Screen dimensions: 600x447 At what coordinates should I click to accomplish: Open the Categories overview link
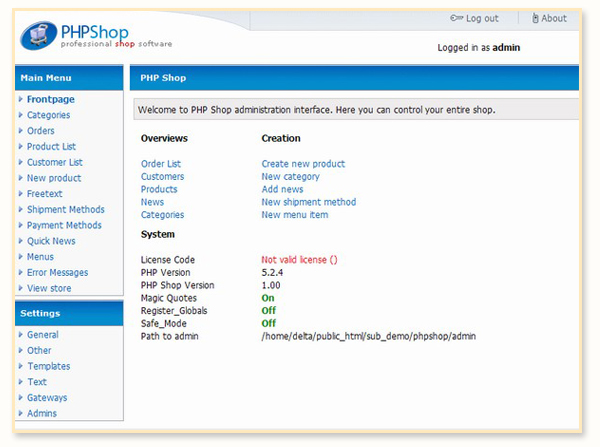pos(162,215)
